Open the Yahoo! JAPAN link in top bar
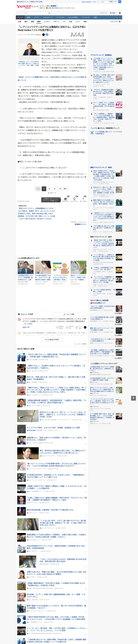This screenshot has width=138, height=644. (86, 2)
